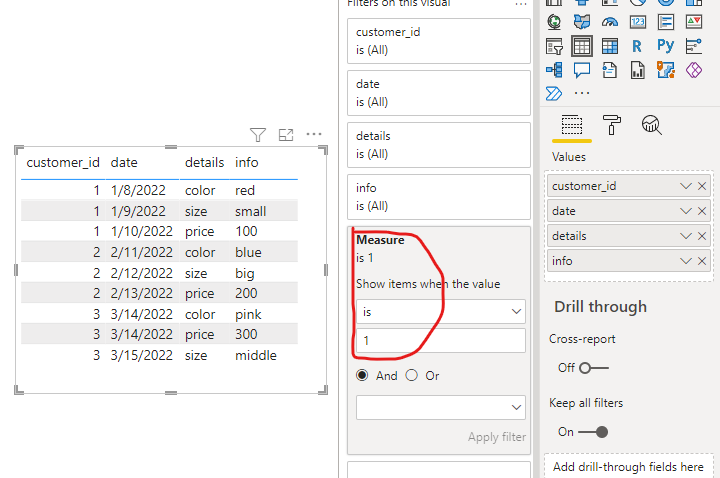The image size is (720, 478).
Task: Click the '1/10/2022' date cell
Action: coord(141,231)
